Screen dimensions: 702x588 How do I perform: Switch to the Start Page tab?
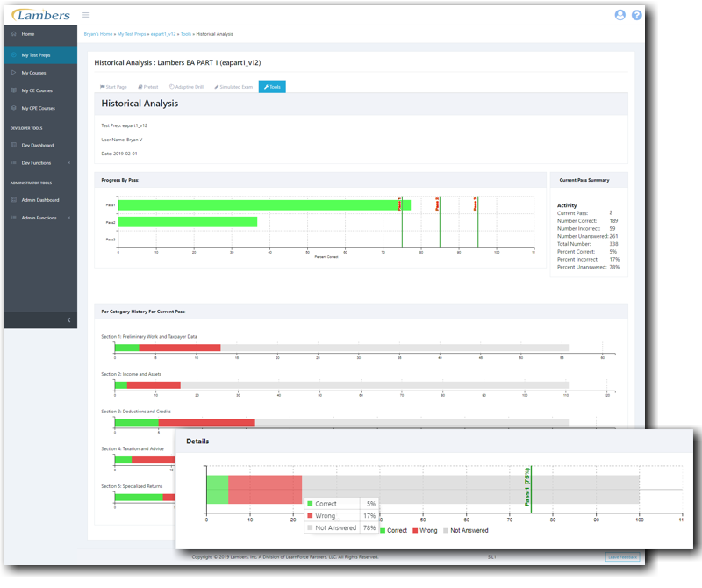[x=113, y=87]
